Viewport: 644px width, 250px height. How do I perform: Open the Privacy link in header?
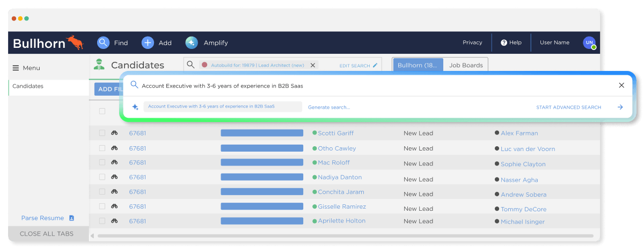click(472, 42)
